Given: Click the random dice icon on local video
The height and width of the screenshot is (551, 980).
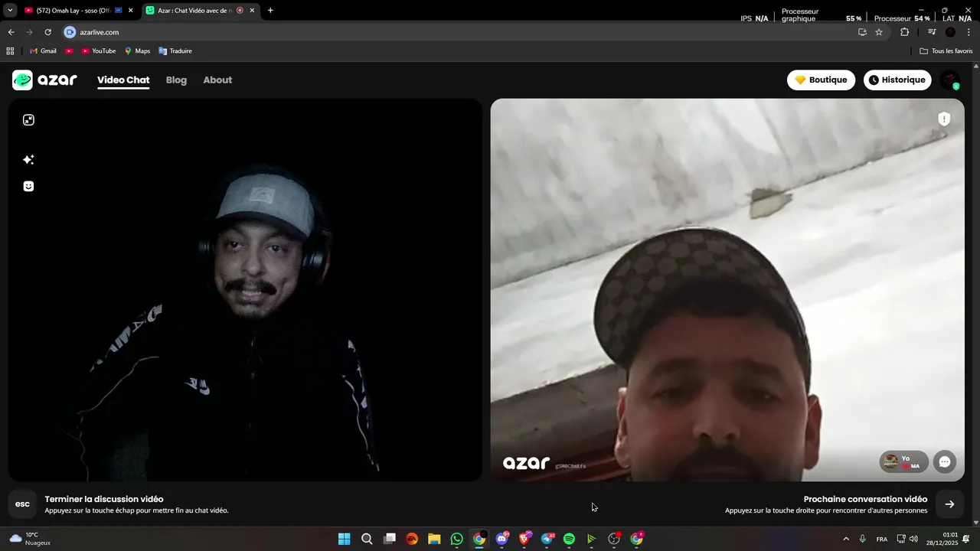Looking at the screenshot, I should point(28,120).
